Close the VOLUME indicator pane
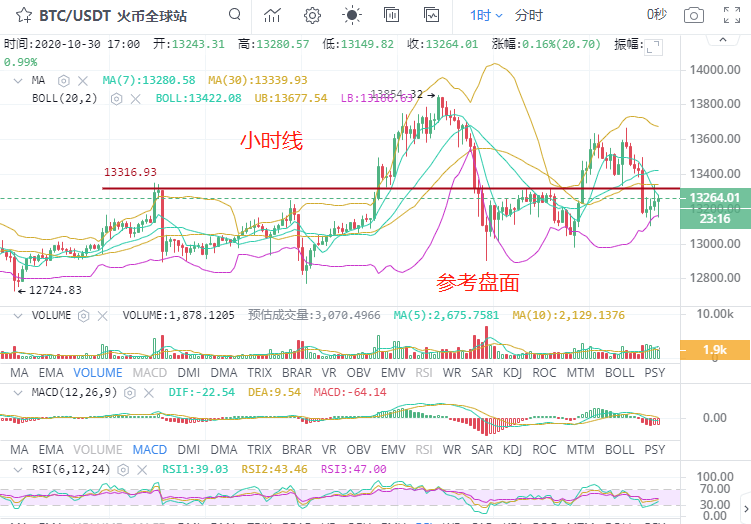This screenshot has height=524, width=751. click(102, 316)
